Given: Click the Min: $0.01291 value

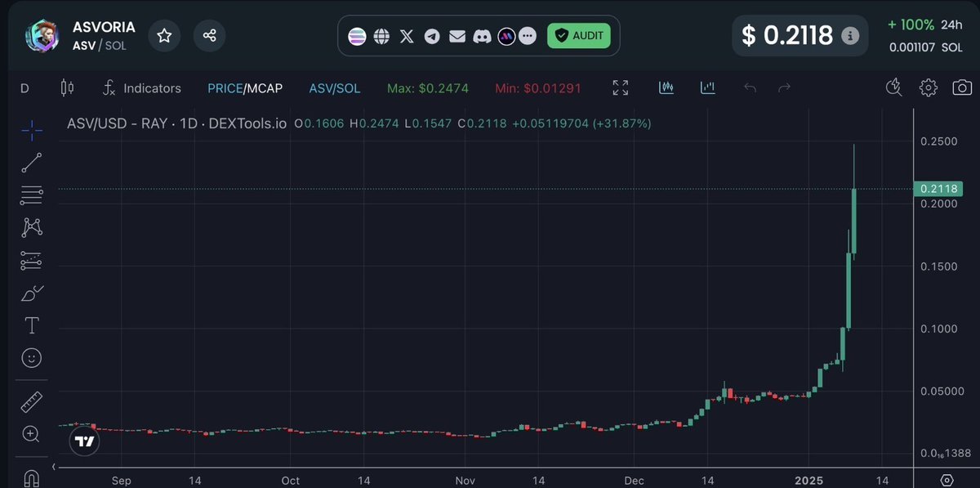Looking at the screenshot, I should [x=538, y=87].
